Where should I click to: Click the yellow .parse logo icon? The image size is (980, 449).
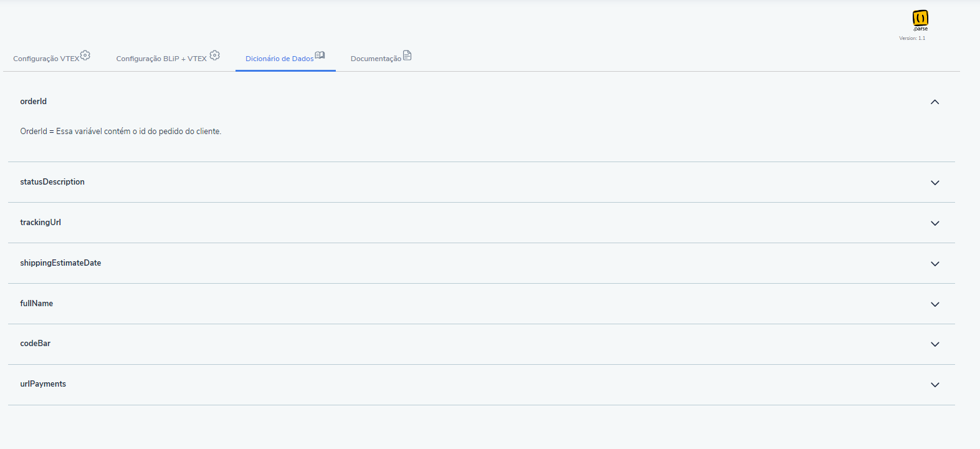pos(920,21)
